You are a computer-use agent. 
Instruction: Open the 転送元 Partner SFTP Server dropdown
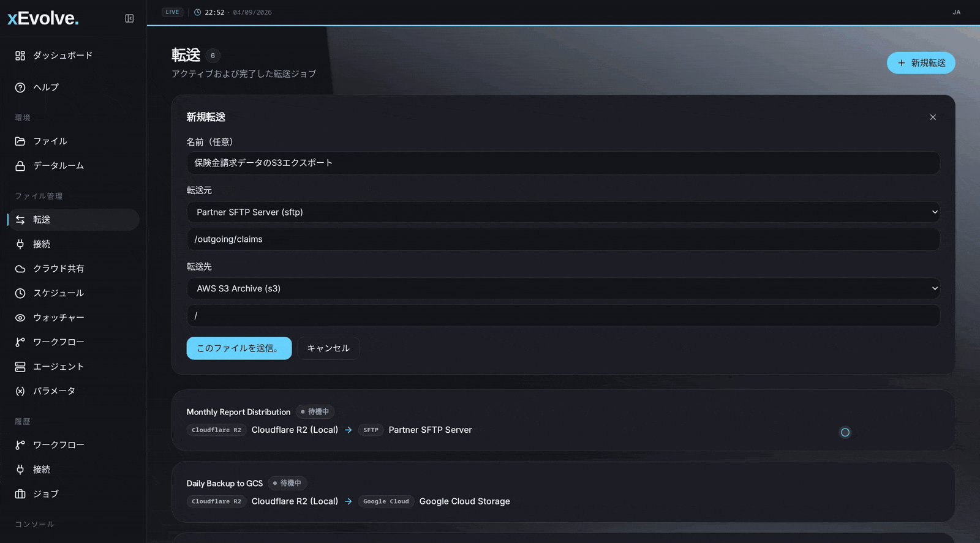coord(563,212)
